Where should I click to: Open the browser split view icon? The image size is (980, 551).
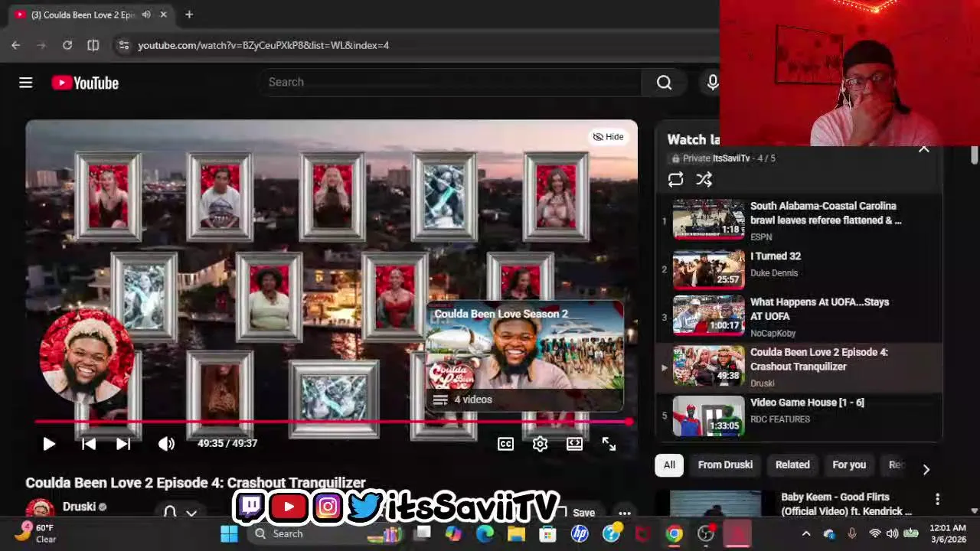click(93, 45)
